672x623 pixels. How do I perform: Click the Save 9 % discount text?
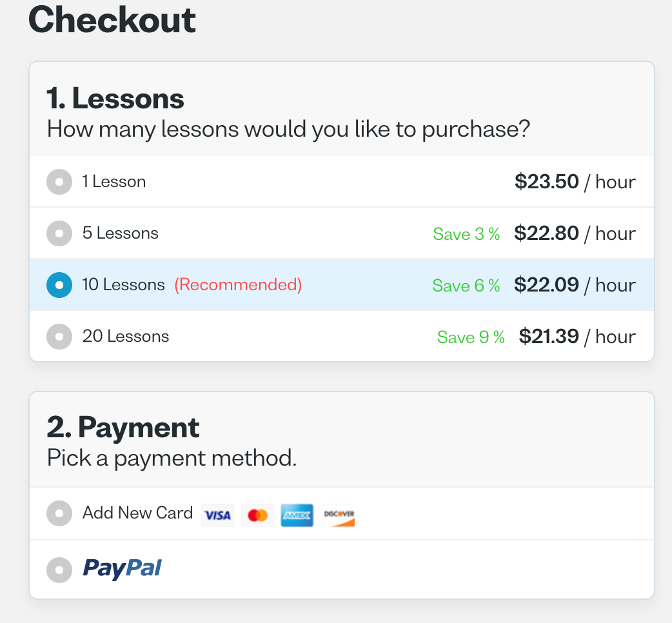point(471,337)
